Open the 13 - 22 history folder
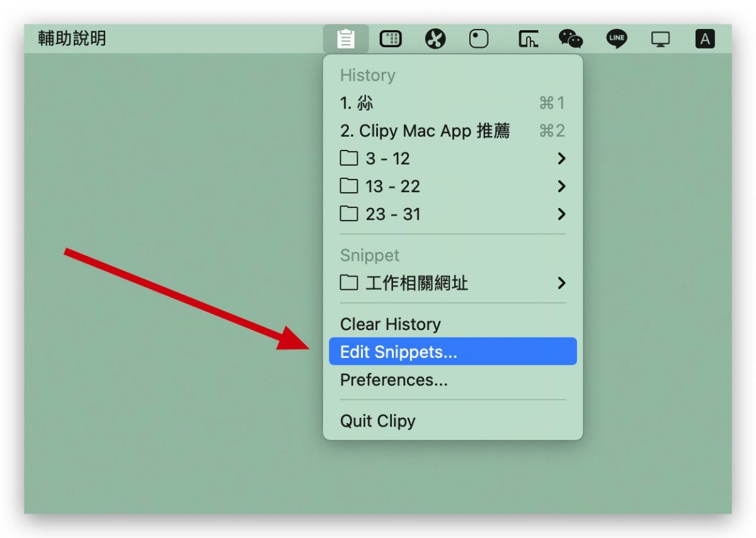Viewport: 756px width, 538px height. [x=452, y=186]
